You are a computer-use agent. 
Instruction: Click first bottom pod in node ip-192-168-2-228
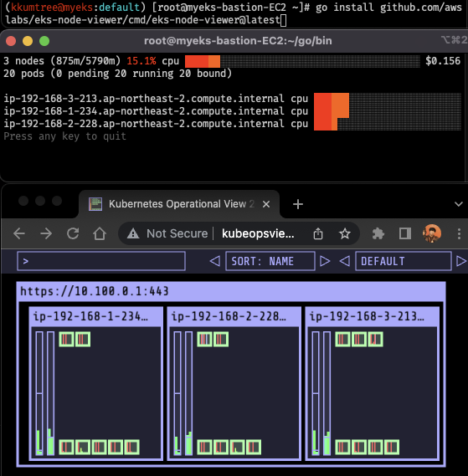pyautogui.click(x=204, y=448)
